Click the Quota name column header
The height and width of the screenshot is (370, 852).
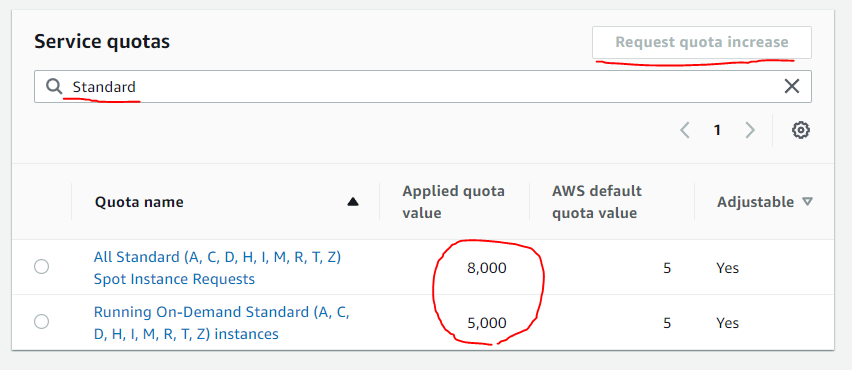pyautogui.click(x=139, y=202)
